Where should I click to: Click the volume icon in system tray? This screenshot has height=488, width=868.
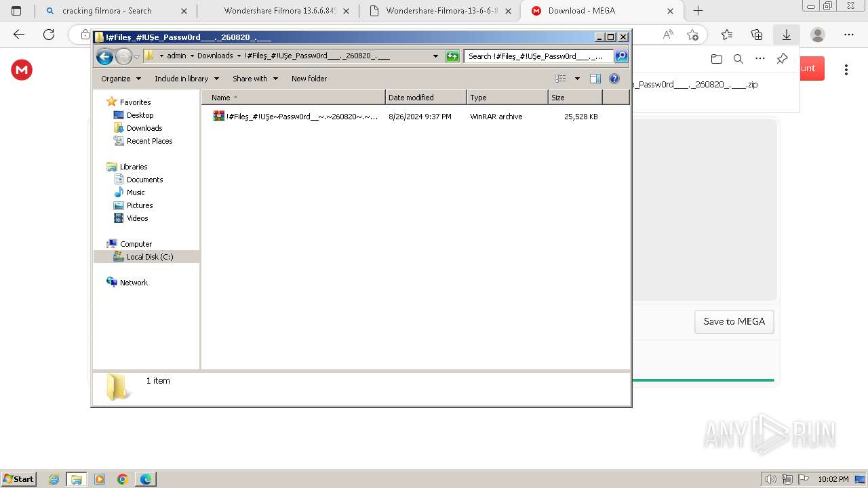771,479
